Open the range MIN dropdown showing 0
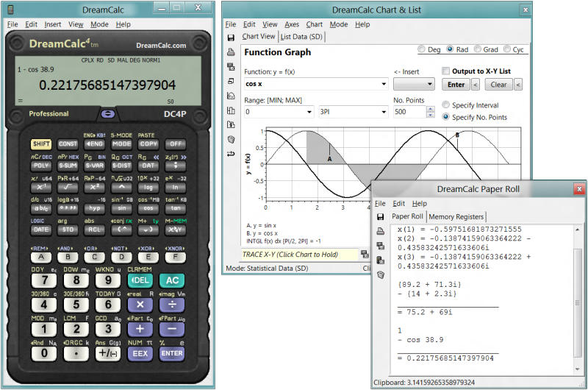This screenshot has height=390, width=588. click(x=309, y=112)
